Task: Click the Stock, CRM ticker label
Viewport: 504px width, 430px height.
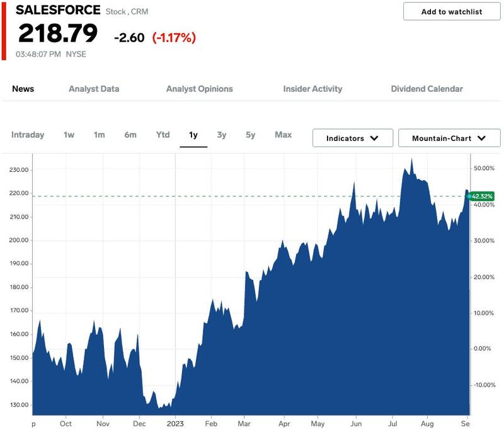Action: tap(127, 11)
